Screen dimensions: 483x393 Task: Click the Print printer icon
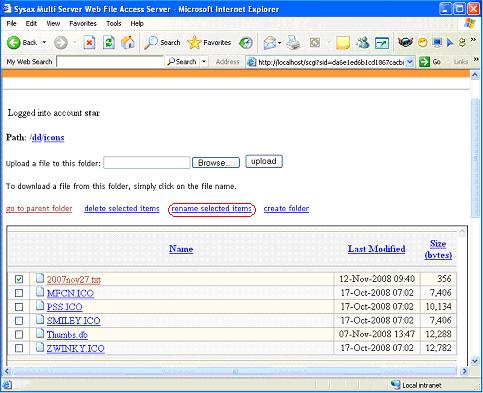click(293, 43)
